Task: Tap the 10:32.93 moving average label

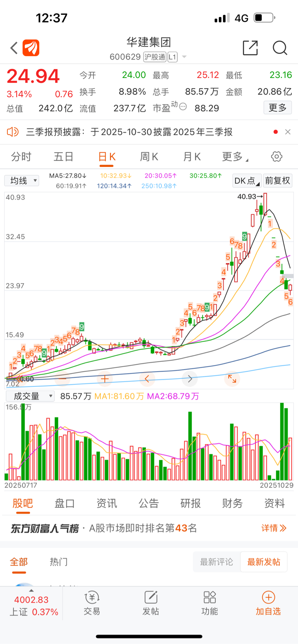Action: [116, 176]
